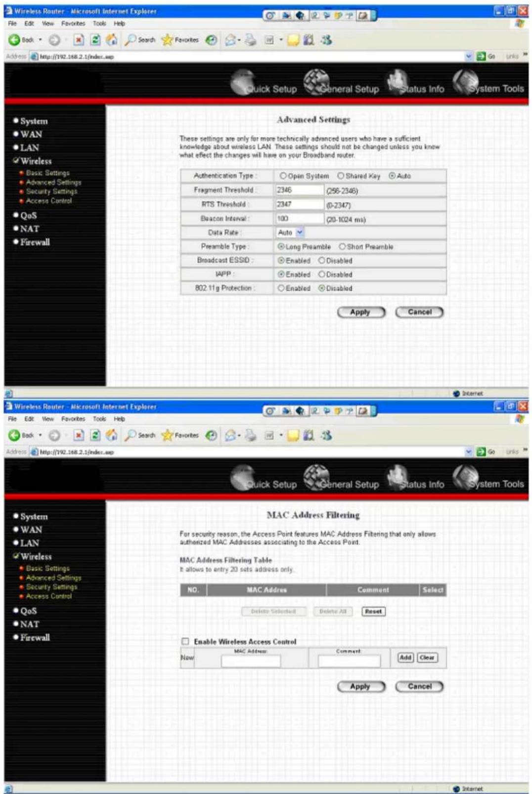Open Search in Advanced Settings window toolbar
This screenshot has height=794, width=532.
[x=140, y=40]
